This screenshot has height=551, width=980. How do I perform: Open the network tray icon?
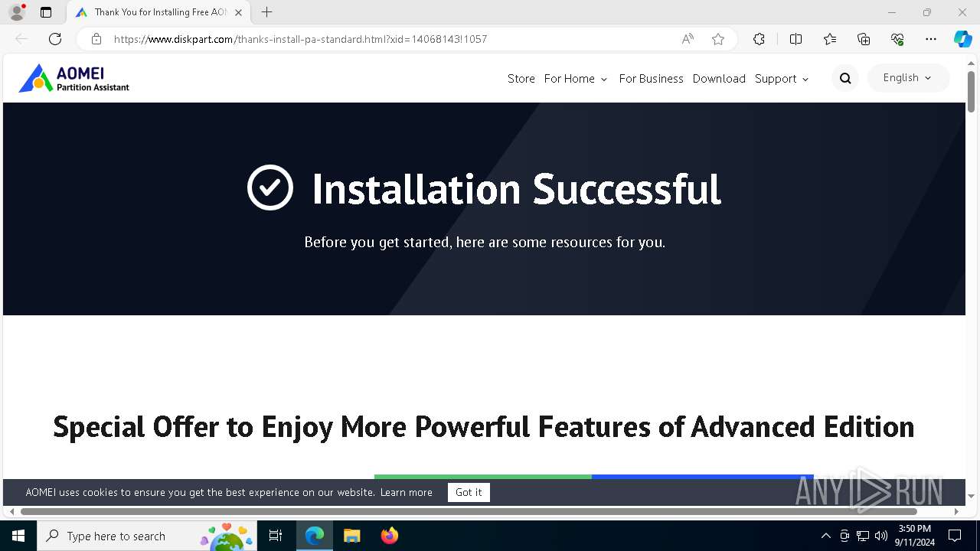863,536
